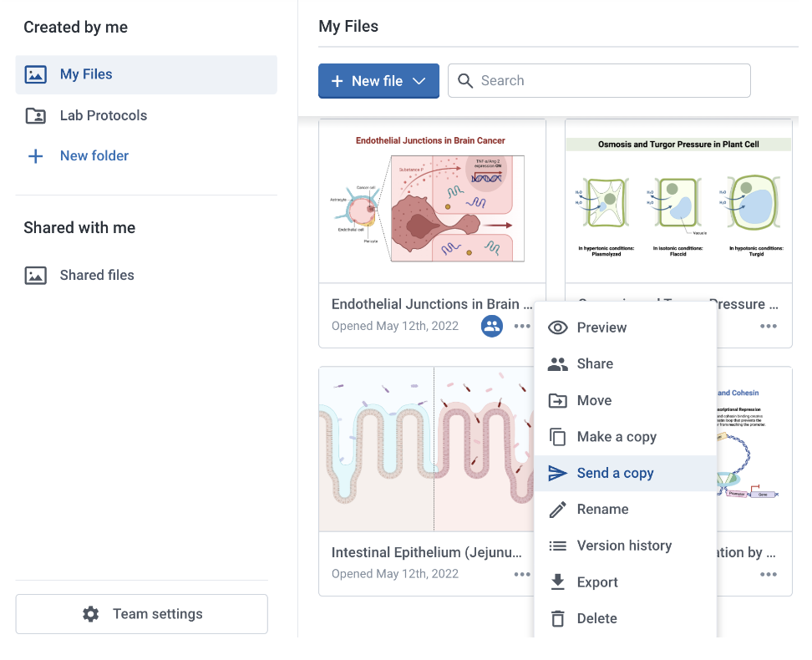Image resolution: width=812 pixels, height=660 pixels.
Task: Open more options for Osmosis Turgor Pressure file
Action: tap(768, 326)
